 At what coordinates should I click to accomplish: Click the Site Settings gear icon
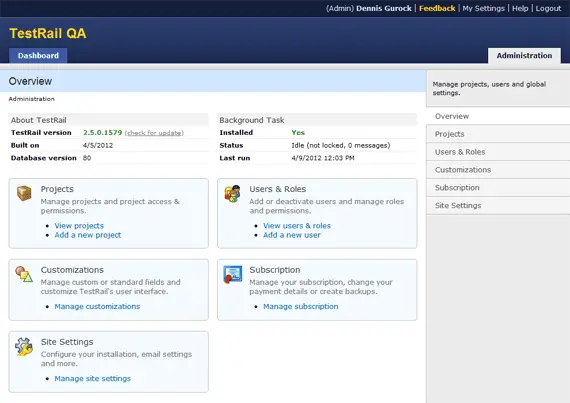(24, 346)
